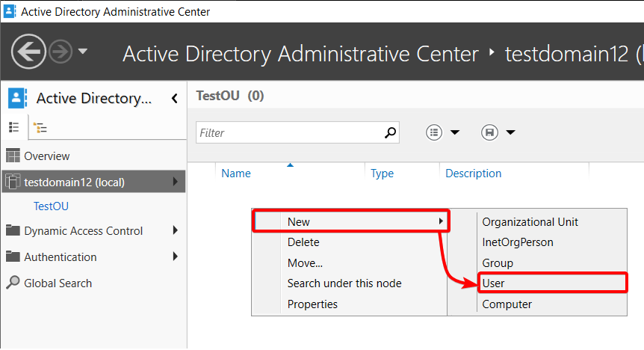
Task: Switch to tree view in navigation pane
Action: click(x=40, y=127)
